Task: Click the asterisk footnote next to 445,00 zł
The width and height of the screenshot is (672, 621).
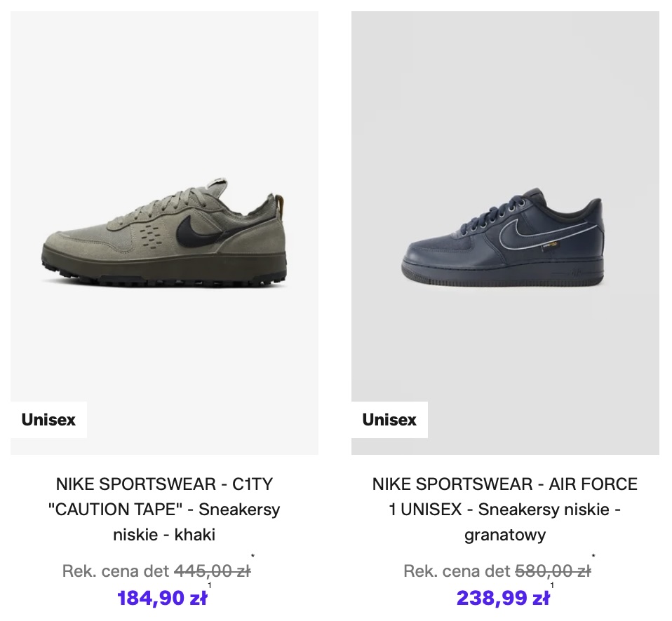Action: pyautogui.click(x=253, y=557)
